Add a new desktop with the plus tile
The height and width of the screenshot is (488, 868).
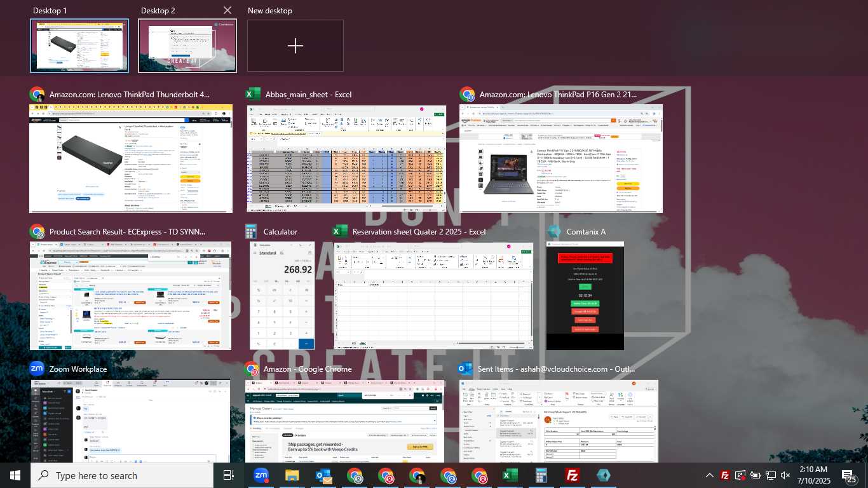(295, 46)
